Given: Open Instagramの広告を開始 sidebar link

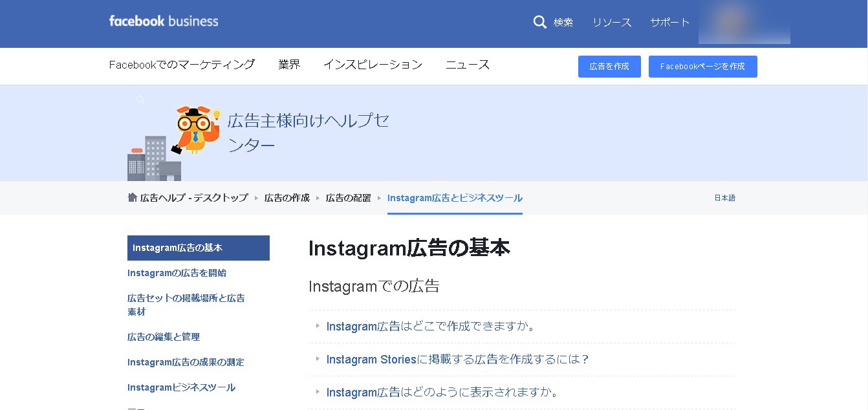Looking at the screenshot, I should coord(177,273).
